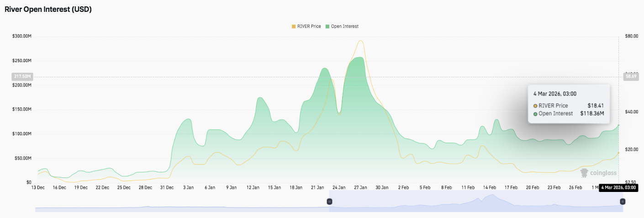Viewport: 644px width, 218px height.
Task: Click the 27 Jan date on x-axis
Action: point(360,187)
